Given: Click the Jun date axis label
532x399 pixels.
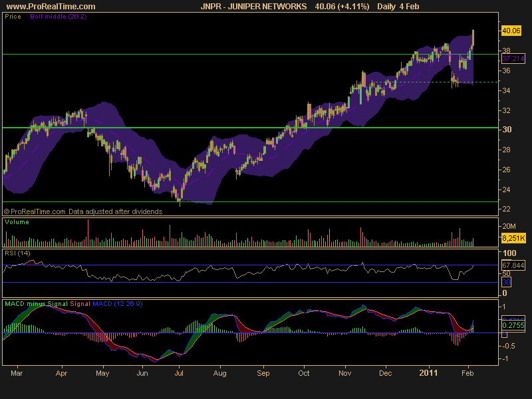Looking at the screenshot, I should pos(142,373).
